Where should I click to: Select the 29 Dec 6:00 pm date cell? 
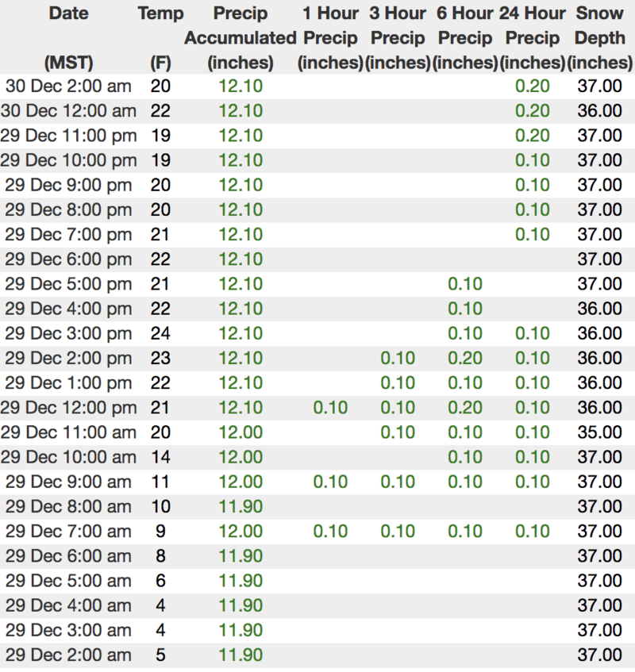68,259
